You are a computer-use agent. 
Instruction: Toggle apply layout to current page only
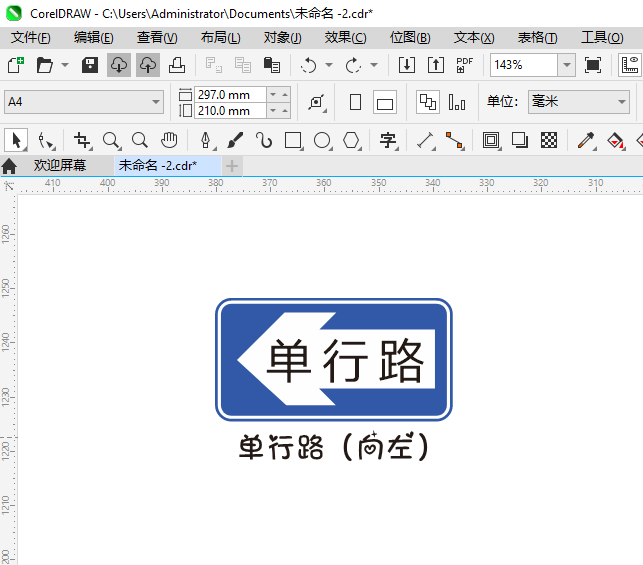pyautogui.click(x=457, y=102)
